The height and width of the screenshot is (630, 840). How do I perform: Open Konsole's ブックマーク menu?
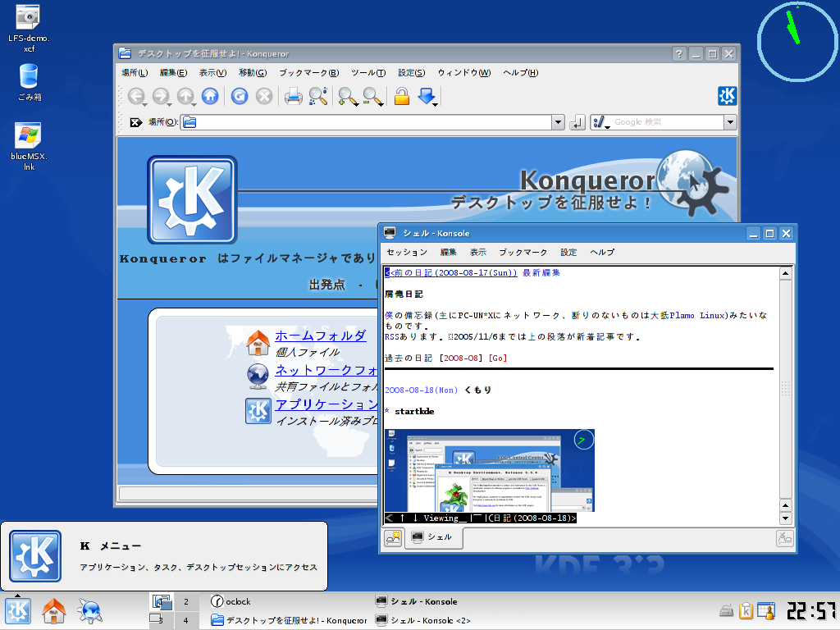click(523, 253)
